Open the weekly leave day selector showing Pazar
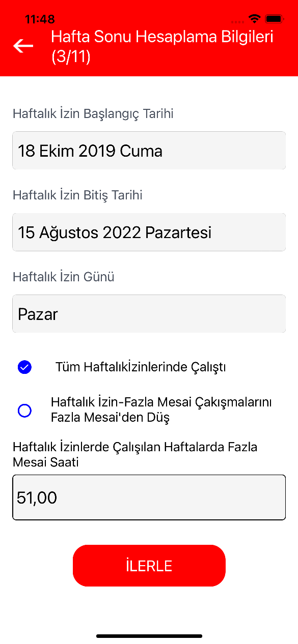This screenshot has width=298, height=644. (149, 314)
